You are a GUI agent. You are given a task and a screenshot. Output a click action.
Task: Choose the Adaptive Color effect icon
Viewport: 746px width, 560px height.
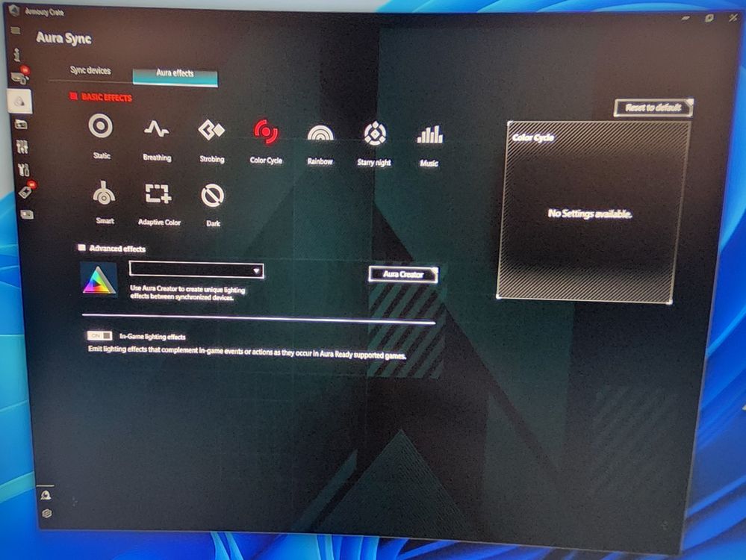pos(158,193)
